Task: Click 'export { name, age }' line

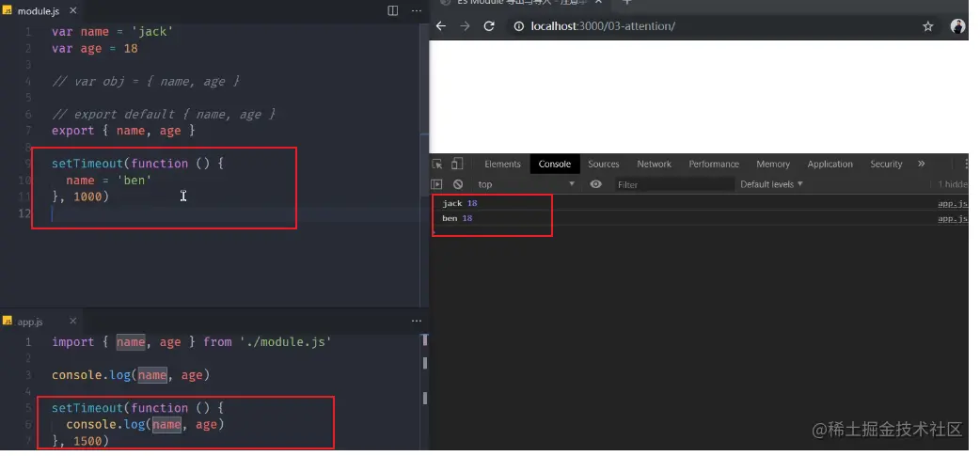Action: (x=123, y=131)
